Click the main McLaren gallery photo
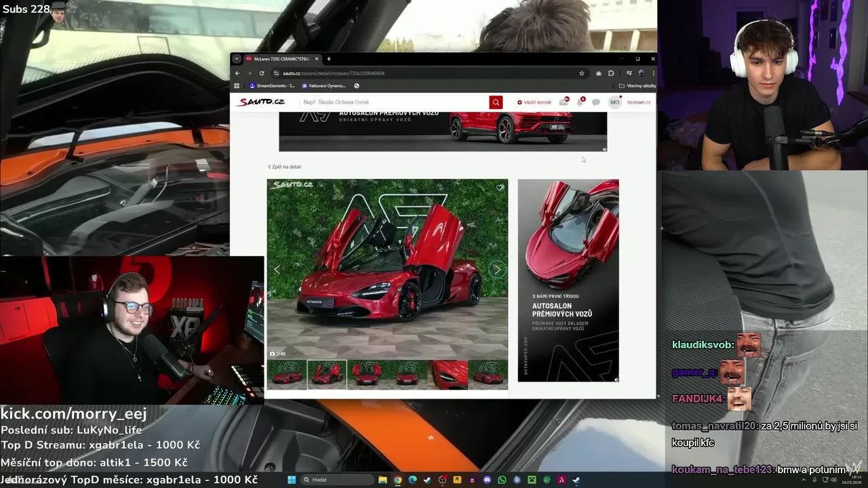Screen dimensions: 868x488 [387, 269]
